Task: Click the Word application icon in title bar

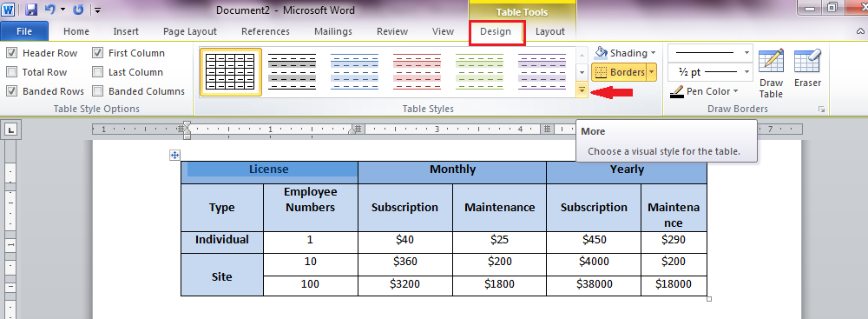Action: pyautogui.click(x=9, y=10)
